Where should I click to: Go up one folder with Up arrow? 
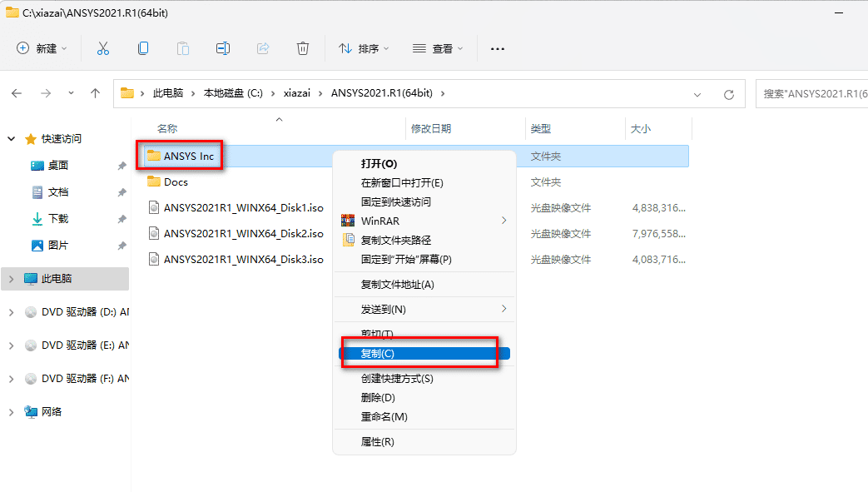(95, 93)
